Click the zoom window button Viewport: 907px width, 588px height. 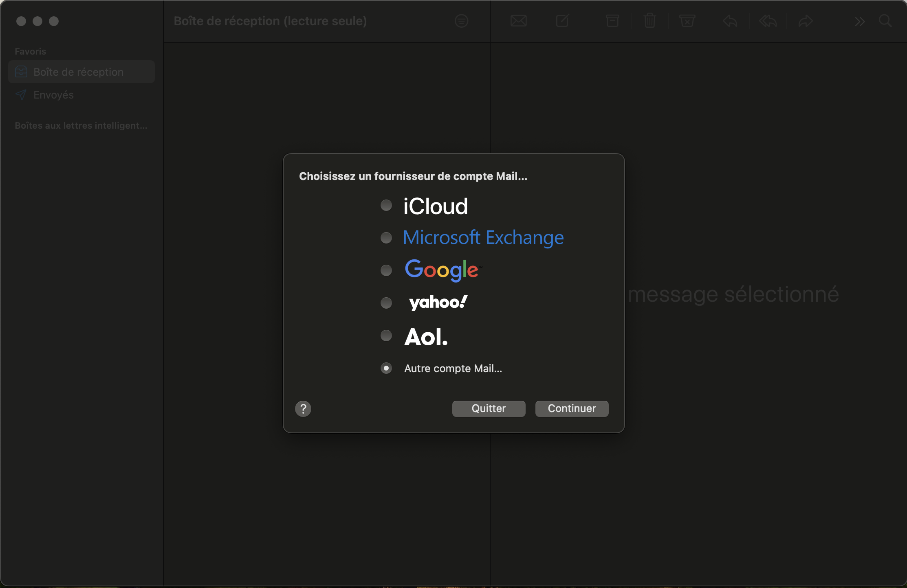click(54, 21)
